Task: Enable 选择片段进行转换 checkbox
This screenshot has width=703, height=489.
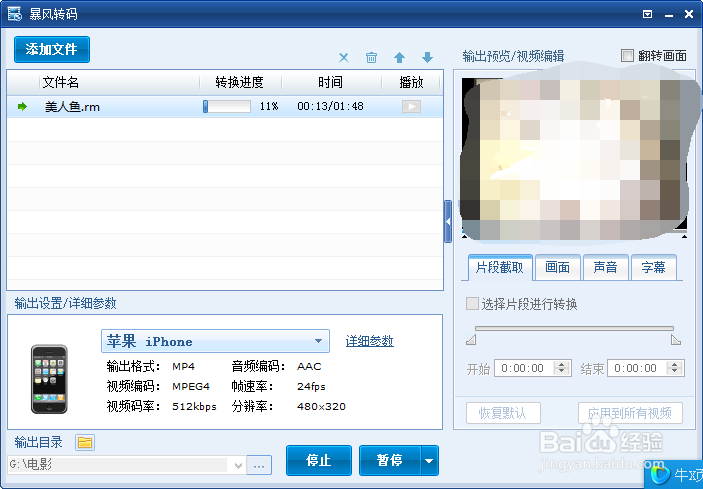Action: tap(472, 303)
